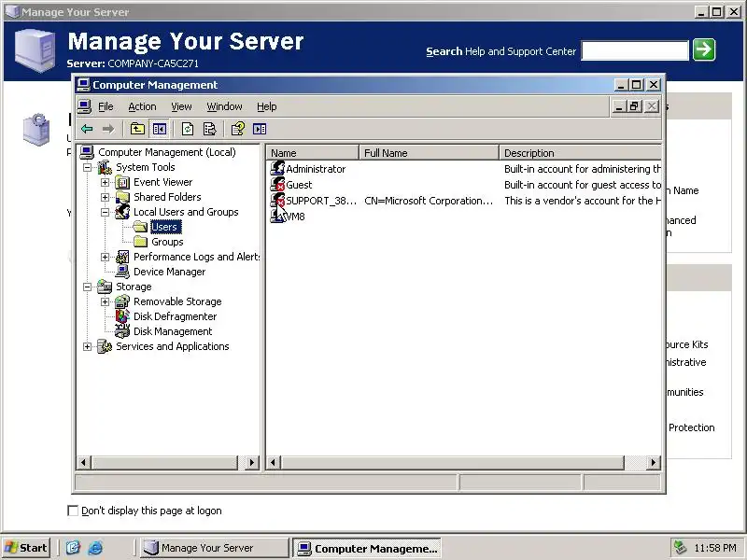The image size is (747, 560).
Task: Expand Performance Logs and Alerts node
Action: click(105, 258)
